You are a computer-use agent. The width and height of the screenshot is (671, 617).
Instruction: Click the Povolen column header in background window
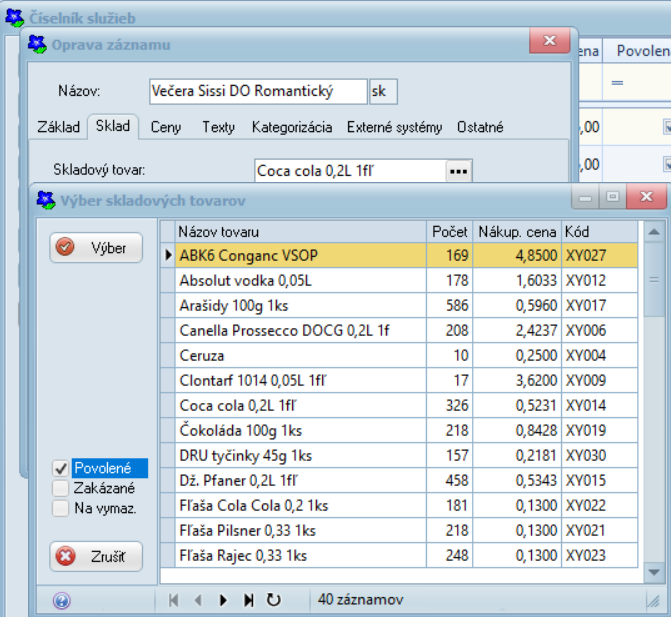[x=637, y=51]
